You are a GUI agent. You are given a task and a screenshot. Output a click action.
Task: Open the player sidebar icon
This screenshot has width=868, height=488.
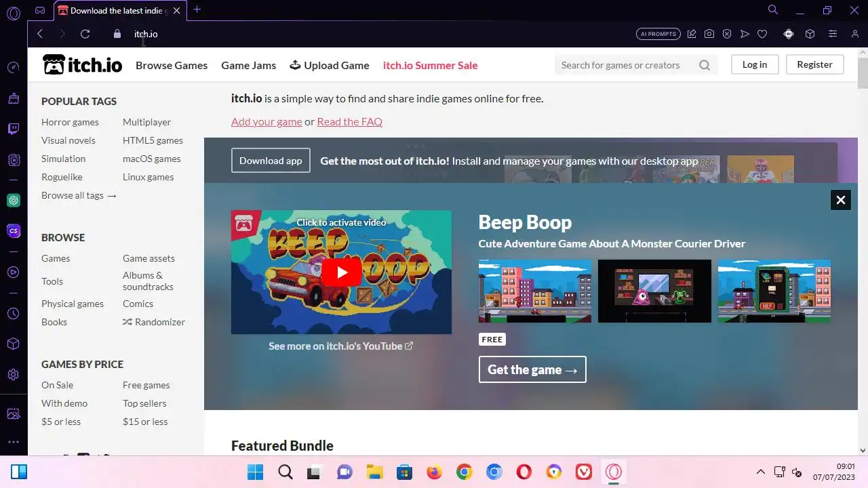(x=14, y=272)
